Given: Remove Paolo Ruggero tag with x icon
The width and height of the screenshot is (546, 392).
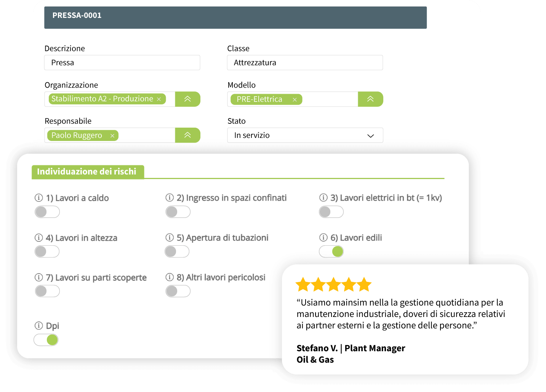Looking at the screenshot, I should 112,136.
